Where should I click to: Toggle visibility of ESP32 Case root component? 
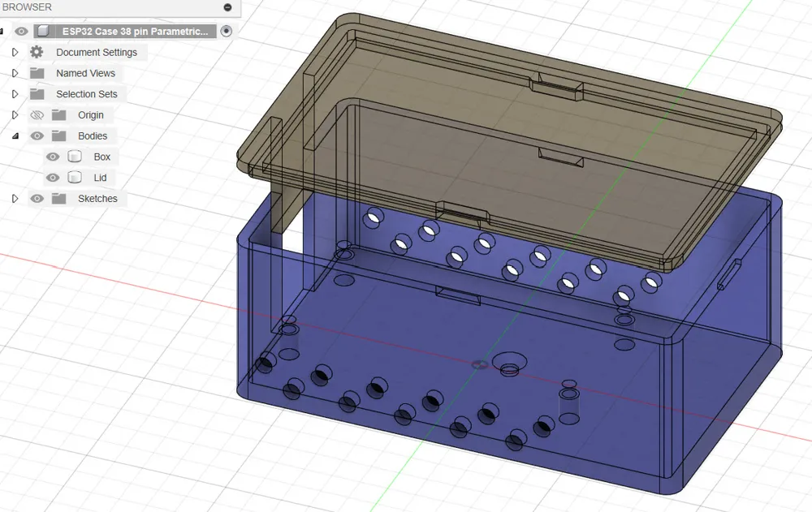(21, 31)
